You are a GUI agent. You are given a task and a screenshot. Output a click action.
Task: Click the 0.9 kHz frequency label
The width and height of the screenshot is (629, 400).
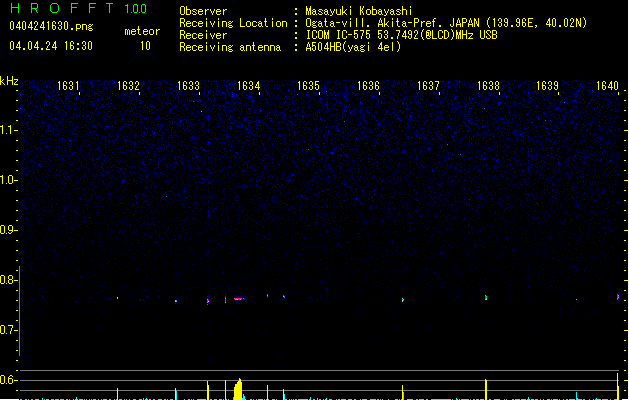click(8, 230)
